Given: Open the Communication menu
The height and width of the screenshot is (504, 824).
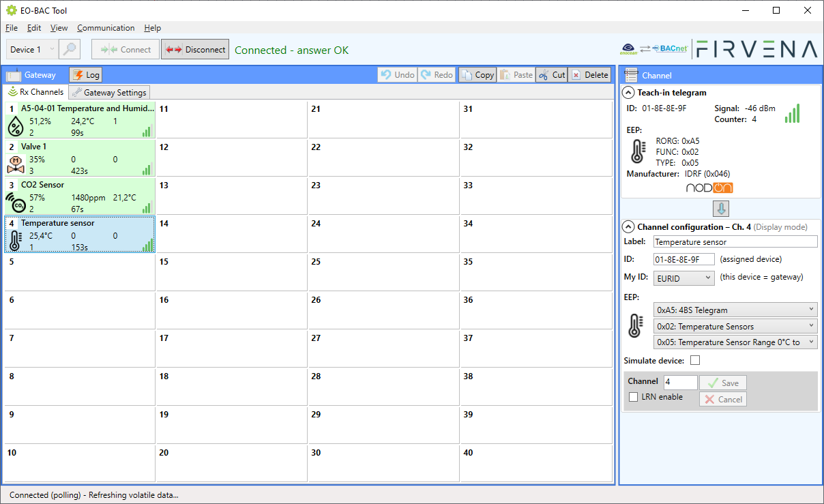Looking at the screenshot, I should click(106, 28).
